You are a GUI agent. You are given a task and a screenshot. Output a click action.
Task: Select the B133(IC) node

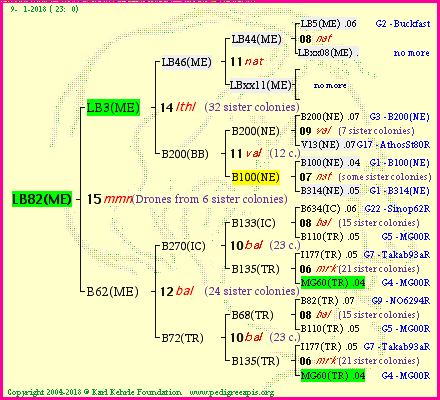[x=254, y=223]
